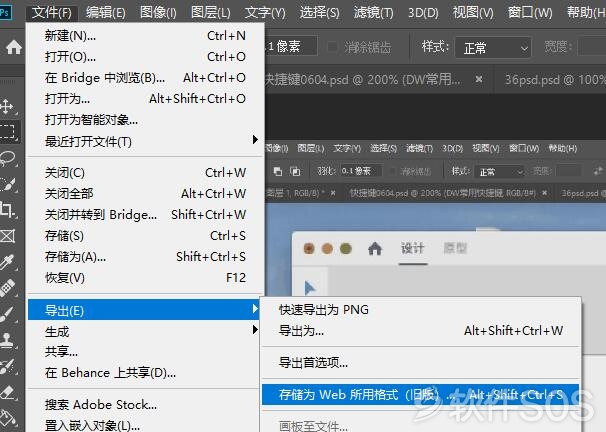Select the Crop tool
The width and height of the screenshot is (606, 432).
coord(7,210)
